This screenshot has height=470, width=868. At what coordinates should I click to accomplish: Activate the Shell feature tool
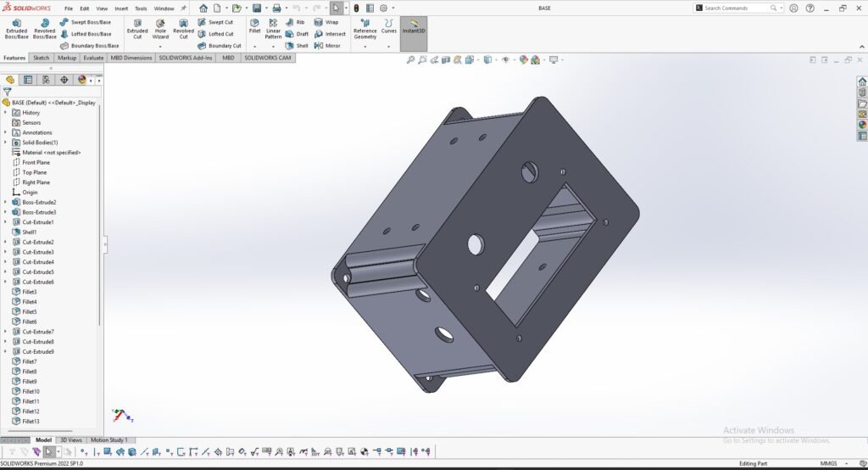click(x=297, y=46)
